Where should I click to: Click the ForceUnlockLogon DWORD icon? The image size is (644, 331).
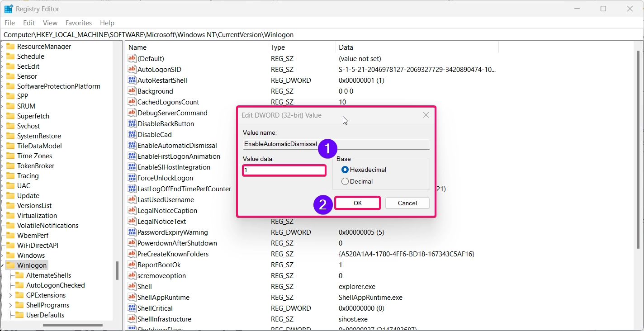coord(132,178)
